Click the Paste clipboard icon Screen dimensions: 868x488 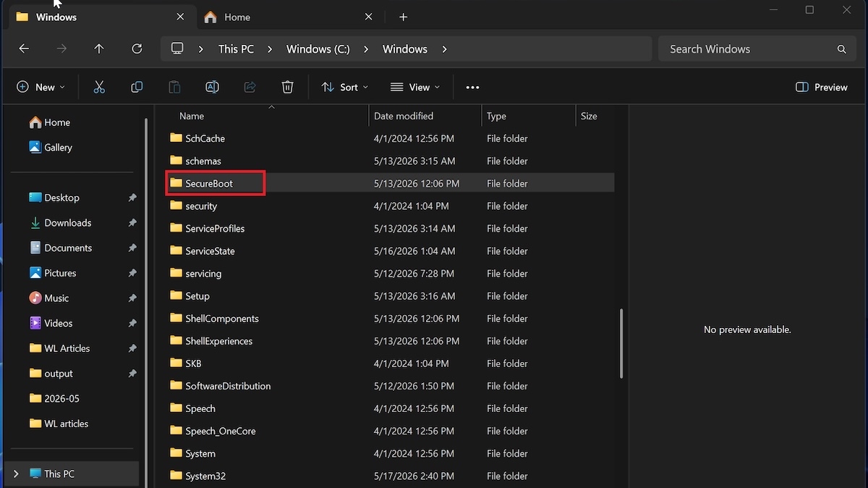tap(174, 87)
